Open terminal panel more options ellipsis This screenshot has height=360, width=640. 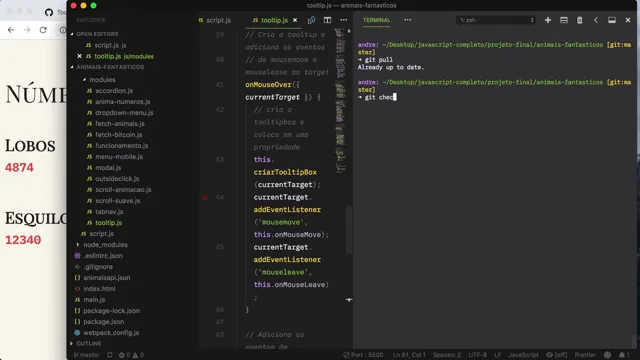(x=407, y=20)
